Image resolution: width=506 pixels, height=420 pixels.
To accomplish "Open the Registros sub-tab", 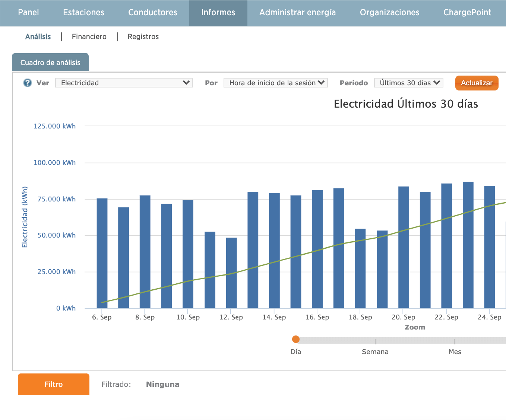I will click(143, 36).
